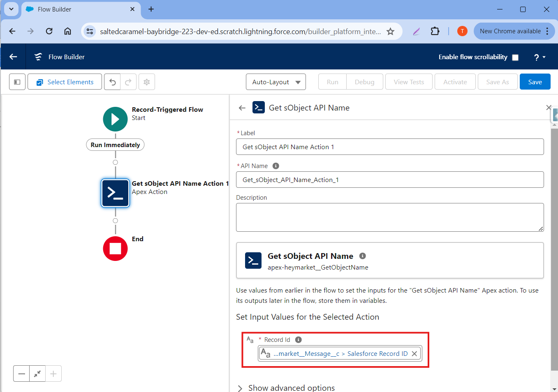Click the Flow Builder logo icon
Screen dimensions: 558x392
pyautogui.click(x=38, y=57)
